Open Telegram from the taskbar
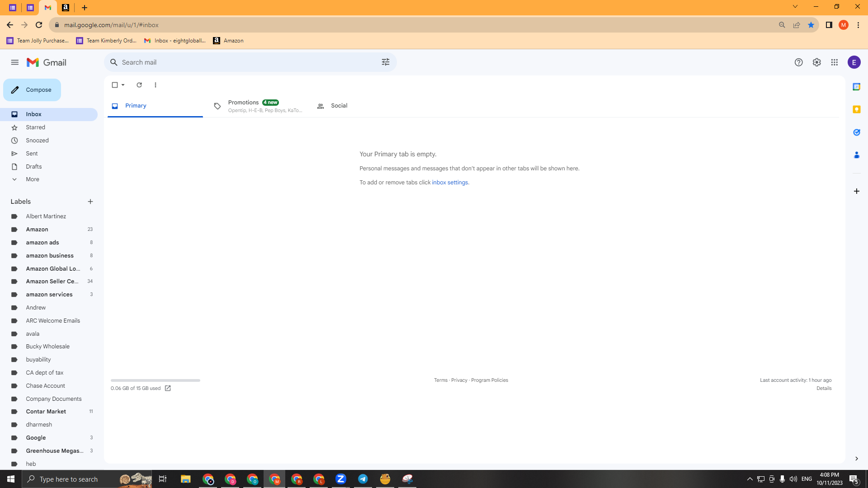The width and height of the screenshot is (868, 488). [363, 479]
